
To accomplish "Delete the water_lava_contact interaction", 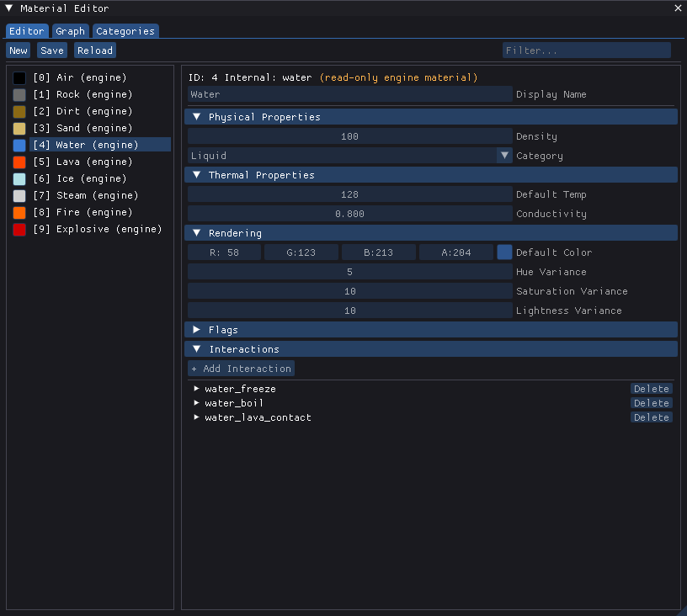I will 652,417.
